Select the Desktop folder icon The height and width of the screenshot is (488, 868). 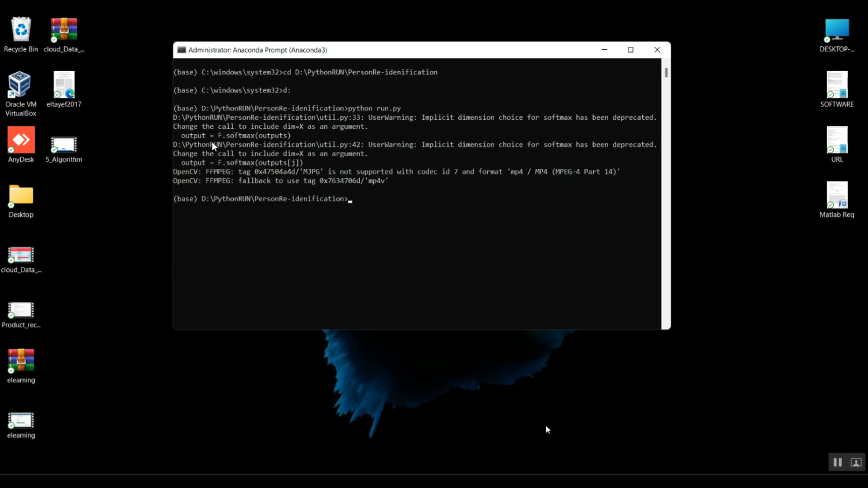point(21,201)
